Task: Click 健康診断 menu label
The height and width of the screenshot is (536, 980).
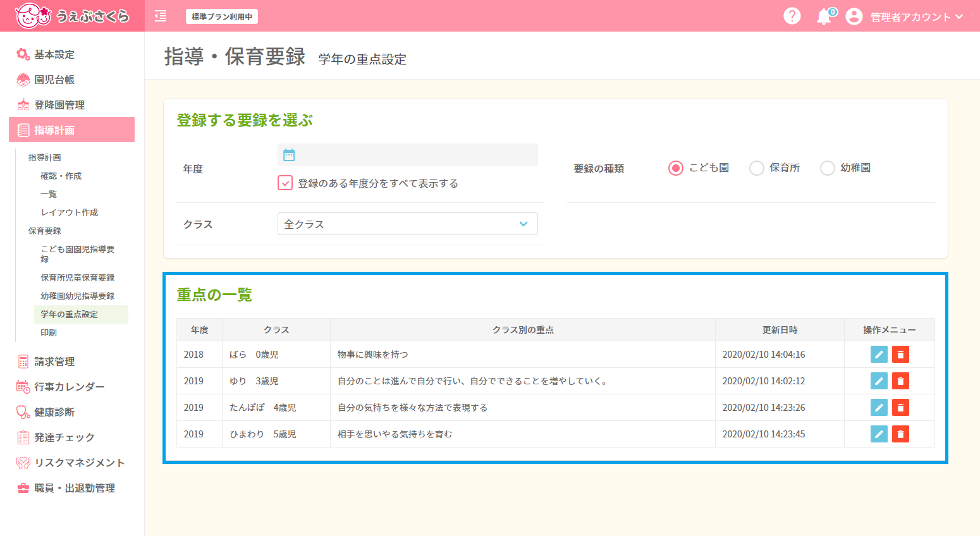Action: click(x=54, y=412)
